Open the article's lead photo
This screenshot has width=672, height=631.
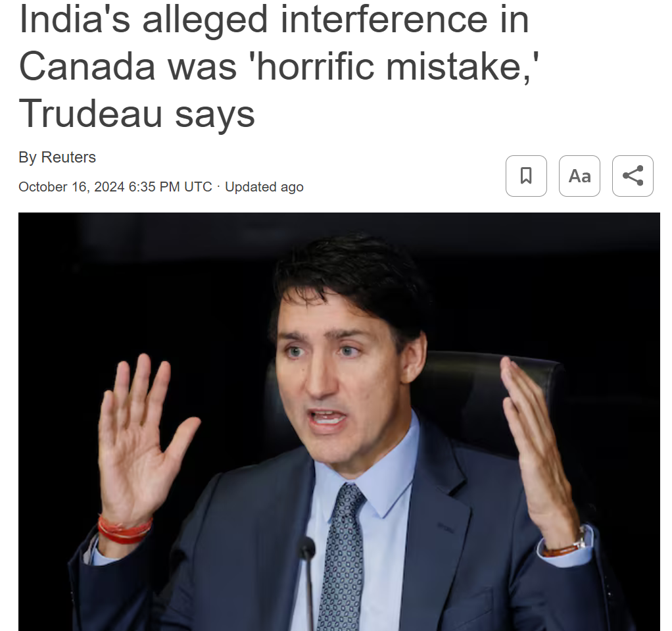tap(339, 422)
